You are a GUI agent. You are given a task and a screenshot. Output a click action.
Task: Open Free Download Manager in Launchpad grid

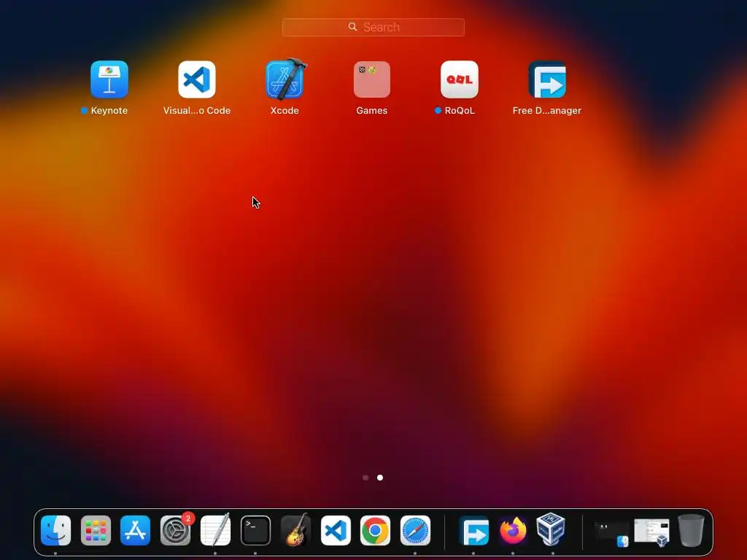click(547, 79)
